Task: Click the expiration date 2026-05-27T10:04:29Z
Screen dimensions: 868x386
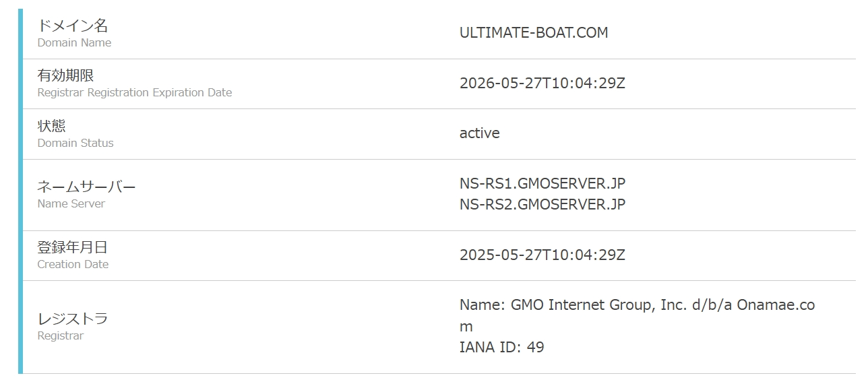Action: [x=542, y=84]
